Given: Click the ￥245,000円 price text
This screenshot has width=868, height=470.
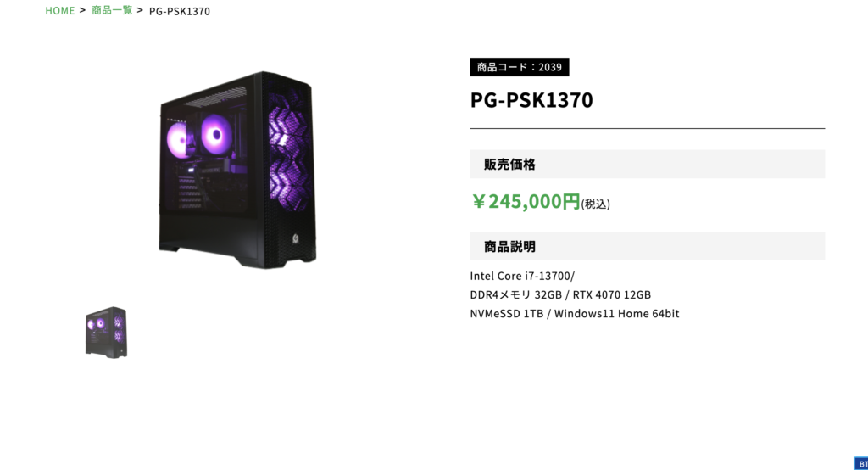Looking at the screenshot, I should pos(525,201).
